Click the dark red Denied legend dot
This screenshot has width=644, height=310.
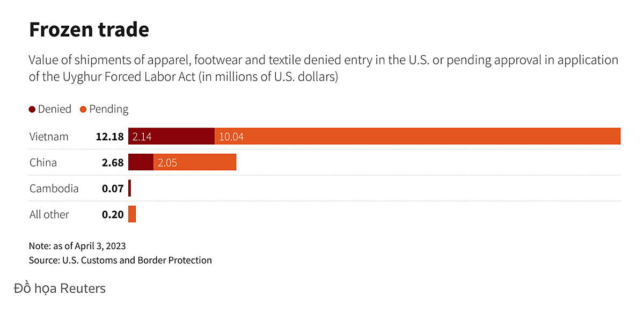32,110
